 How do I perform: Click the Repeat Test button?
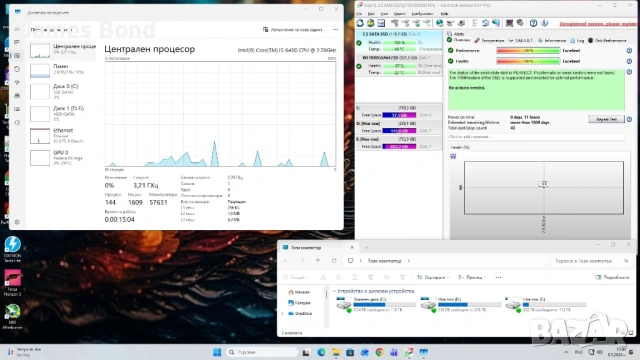click(607, 119)
